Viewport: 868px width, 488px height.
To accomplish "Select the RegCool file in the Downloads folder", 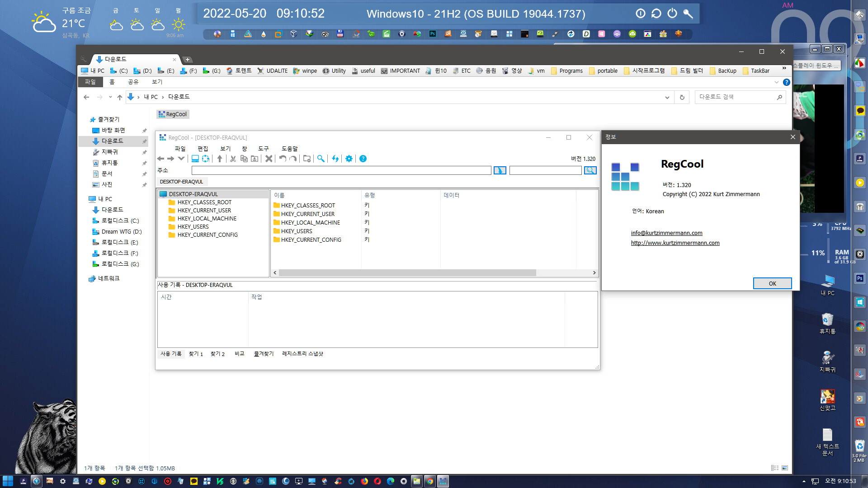I will pyautogui.click(x=173, y=114).
